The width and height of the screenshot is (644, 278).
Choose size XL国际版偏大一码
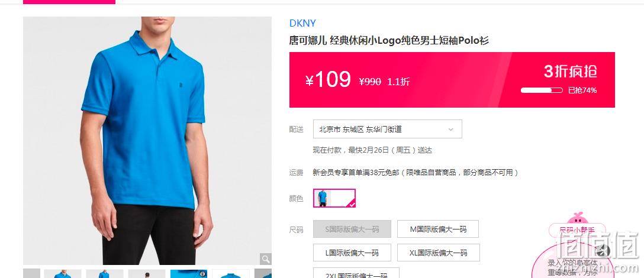438,253
